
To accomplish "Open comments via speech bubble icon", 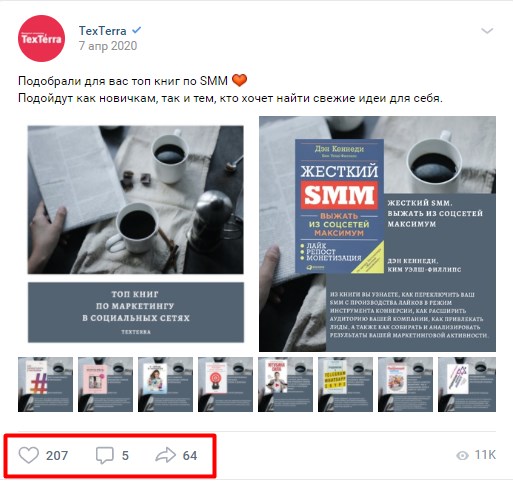I will coord(105,455).
